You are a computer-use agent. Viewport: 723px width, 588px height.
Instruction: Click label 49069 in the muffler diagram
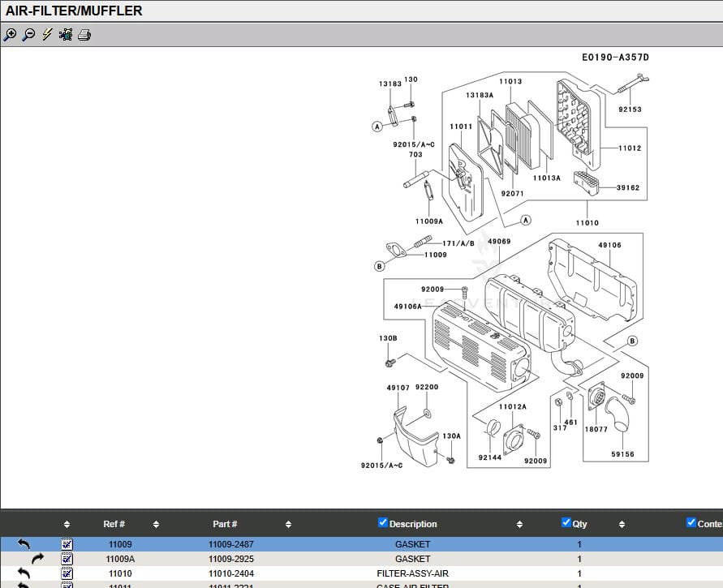coord(499,242)
